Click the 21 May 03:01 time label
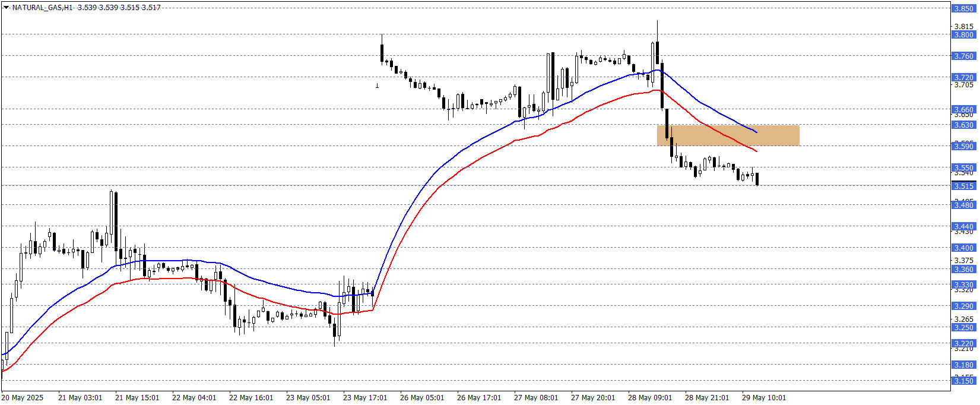The width and height of the screenshot is (980, 405). point(80,398)
